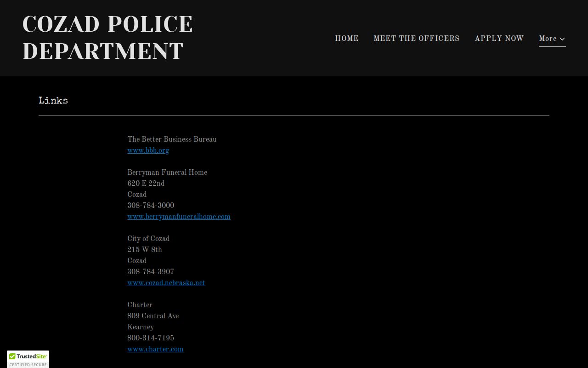Follow the www.cozad.nebraska.net link
Image resolution: width=588 pixels, height=368 pixels.
coord(166,283)
